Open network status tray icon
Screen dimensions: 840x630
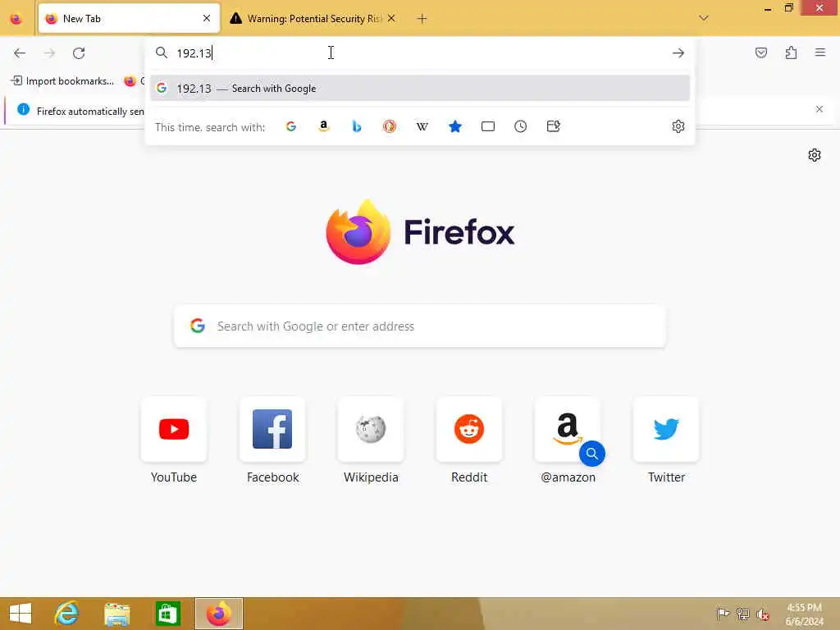742,614
